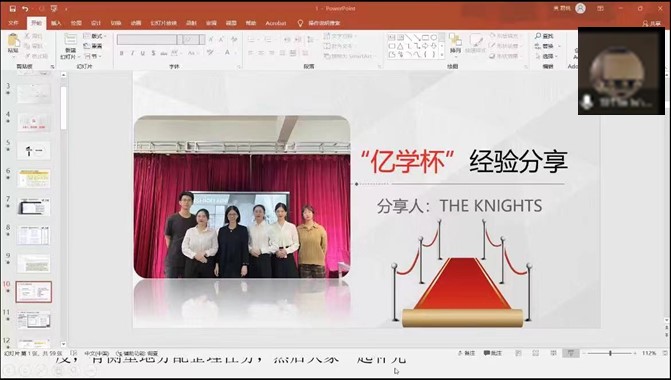Screen dimensions: 671x380
Task: Click the Save icon in quick access toolbar
Action: click(x=13, y=9)
